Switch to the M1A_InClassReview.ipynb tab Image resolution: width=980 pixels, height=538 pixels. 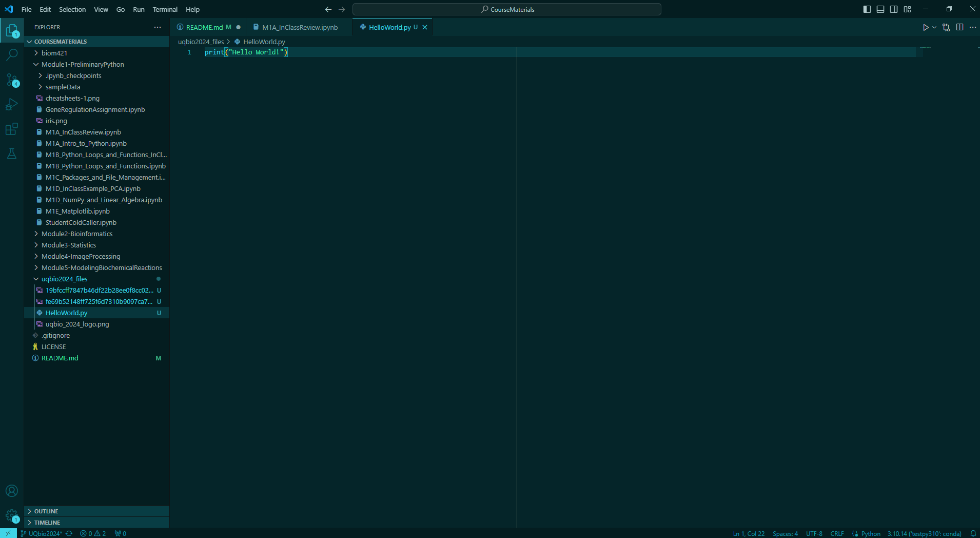(x=300, y=27)
